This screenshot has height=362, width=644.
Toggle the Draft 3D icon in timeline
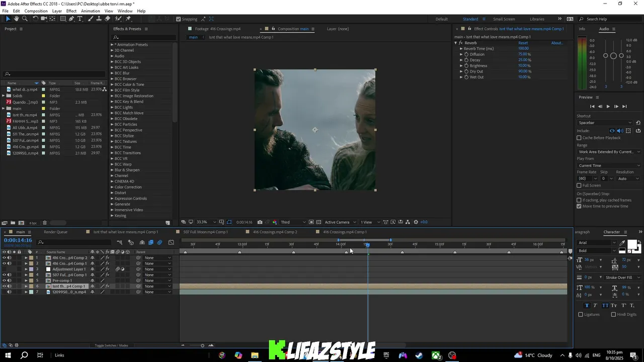(x=131, y=242)
